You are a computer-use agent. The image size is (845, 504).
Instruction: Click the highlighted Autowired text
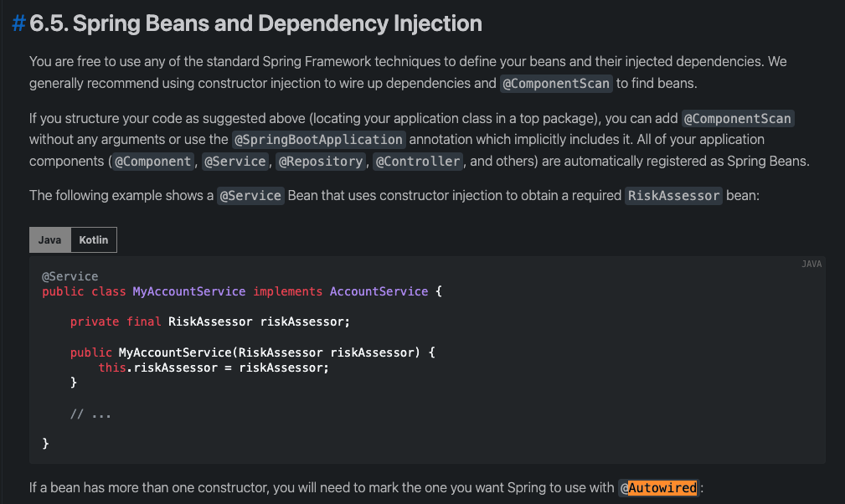click(662, 488)
